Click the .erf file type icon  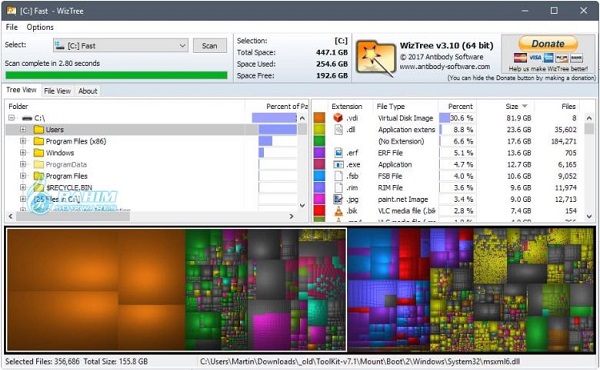(338, 153)
